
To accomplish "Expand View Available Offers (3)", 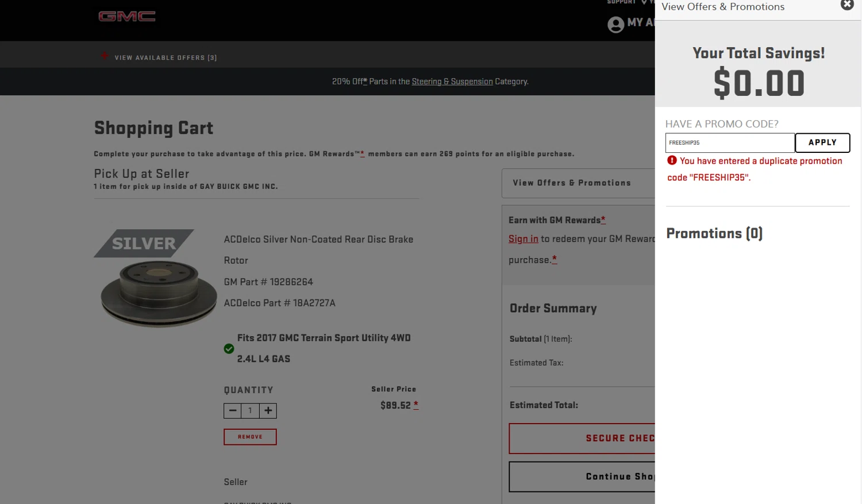I will (x=166, y=57).
